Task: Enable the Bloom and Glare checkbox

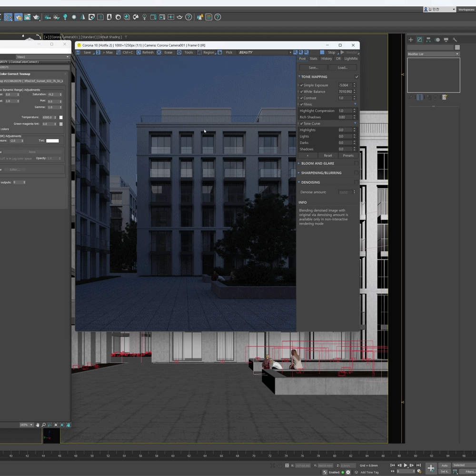Action: tap(356, 163)
